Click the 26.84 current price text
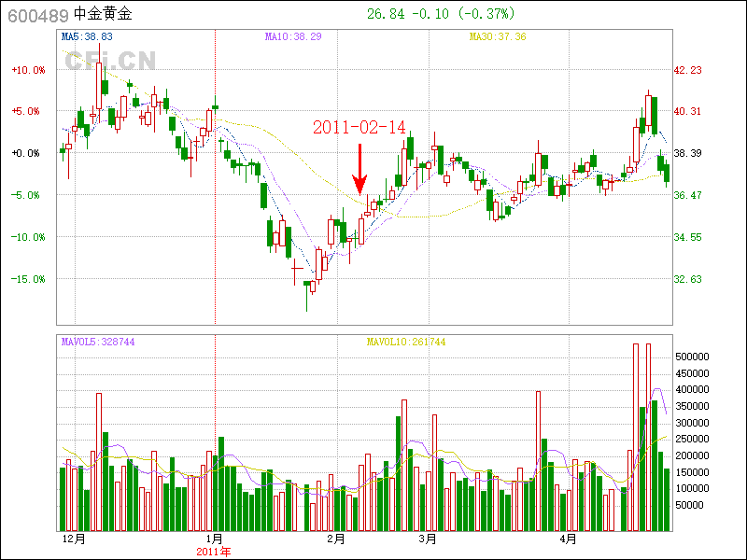 pyautogui.click(x=385, y=14)
